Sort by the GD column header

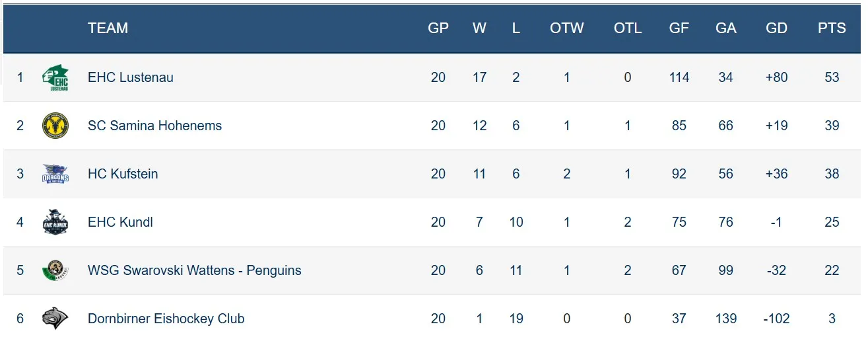pyautogui.click(x=776, y=28)
